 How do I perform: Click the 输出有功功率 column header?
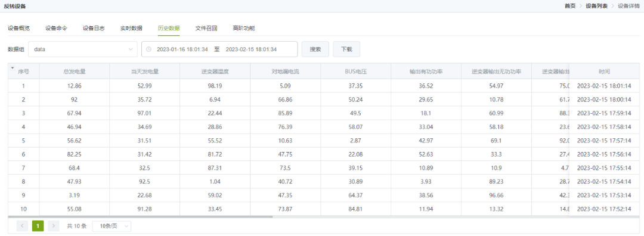[x=426, y=72]
